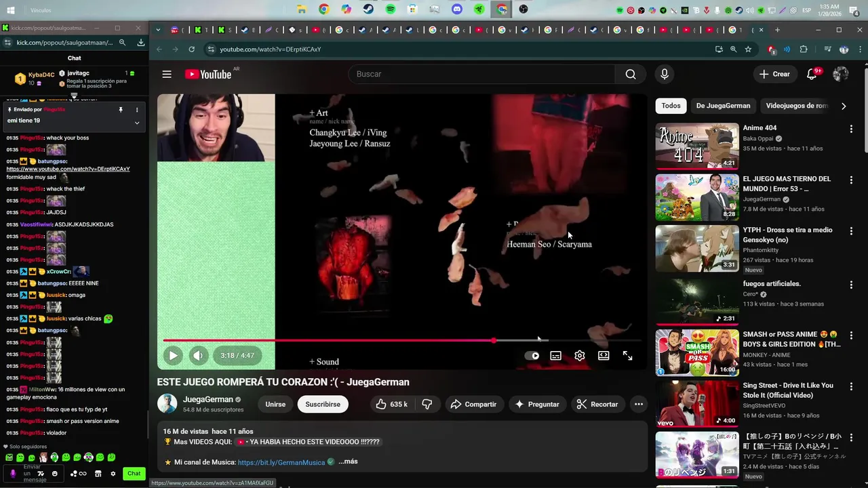Open options for YTPH Dross video

(851, 230)
